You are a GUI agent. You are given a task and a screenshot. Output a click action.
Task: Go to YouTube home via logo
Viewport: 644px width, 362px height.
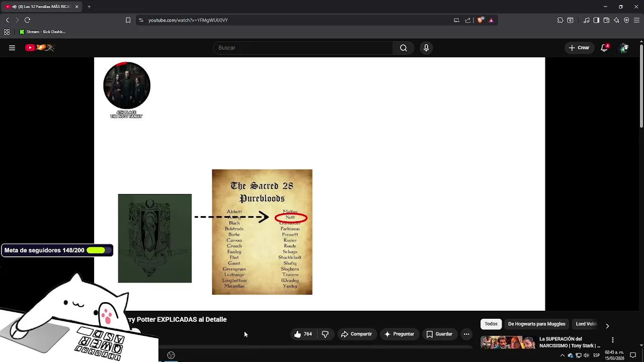pos(40,48)
